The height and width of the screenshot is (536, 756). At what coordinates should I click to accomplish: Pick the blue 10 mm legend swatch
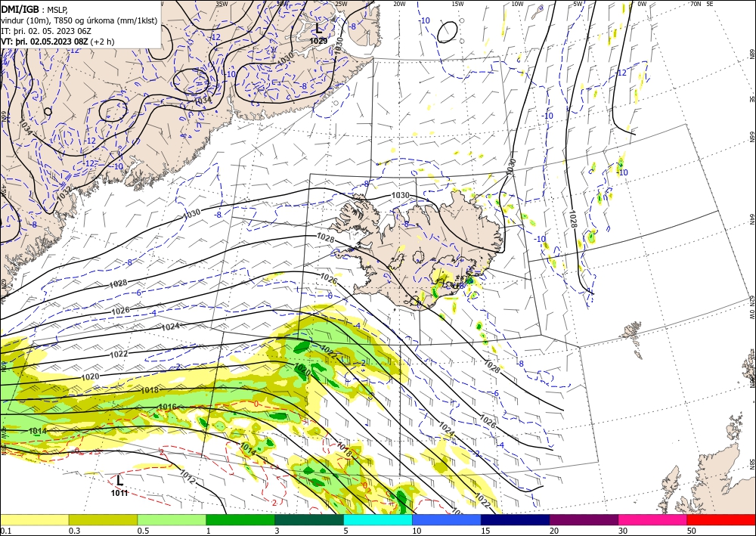447,519
